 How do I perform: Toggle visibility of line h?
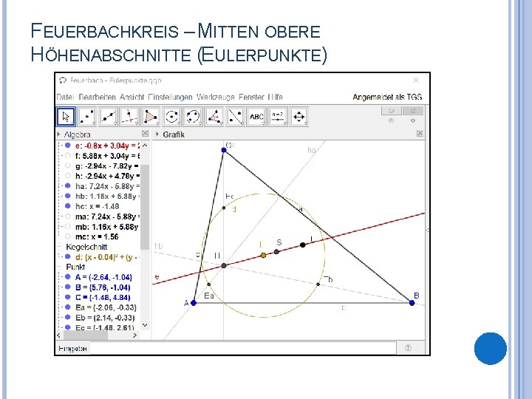67,176
